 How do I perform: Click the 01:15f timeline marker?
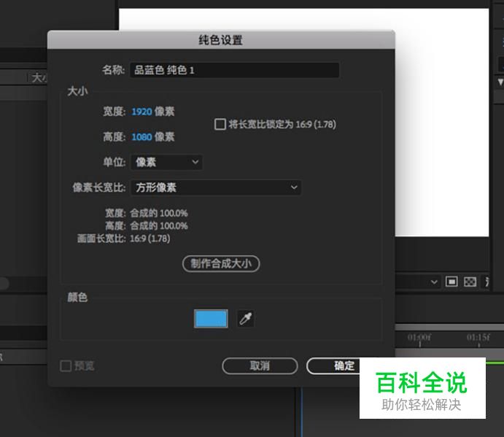pos(478,339)
